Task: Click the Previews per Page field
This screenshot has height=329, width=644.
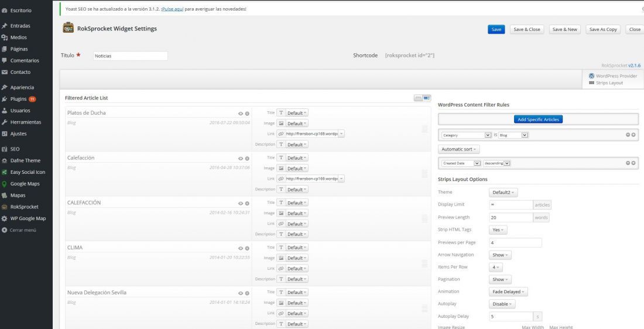Action: (x=515, y=243)
